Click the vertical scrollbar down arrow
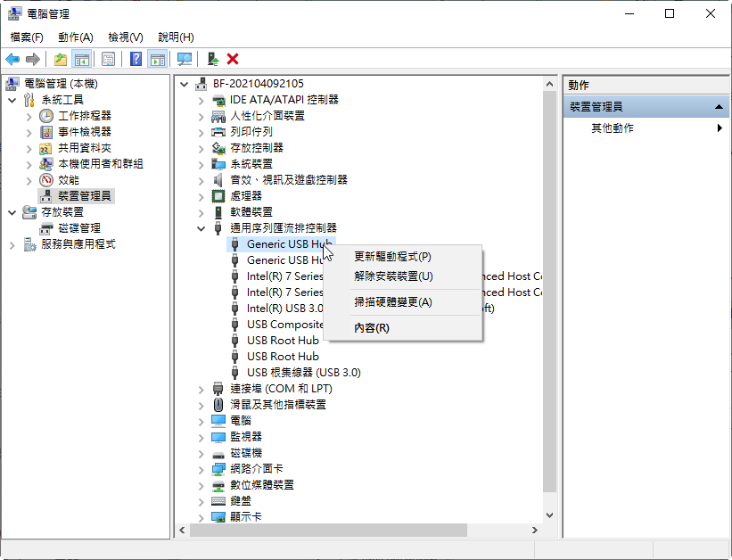 pyautogui.click(x=549, y=515)
